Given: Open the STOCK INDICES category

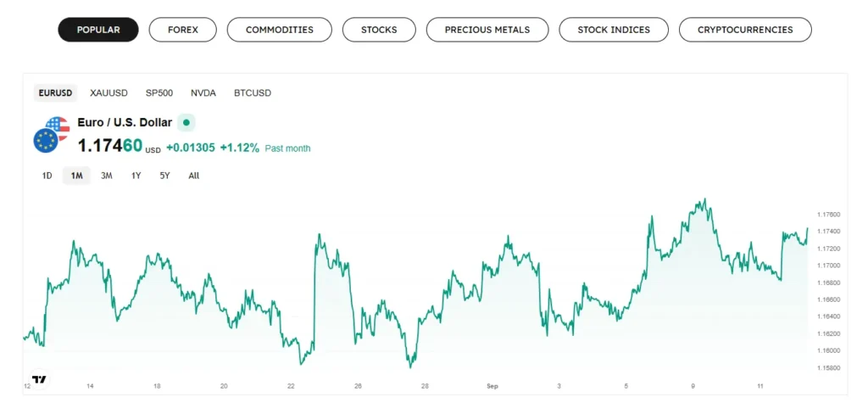Looking at the screenshot, I should tap(614, 30).
